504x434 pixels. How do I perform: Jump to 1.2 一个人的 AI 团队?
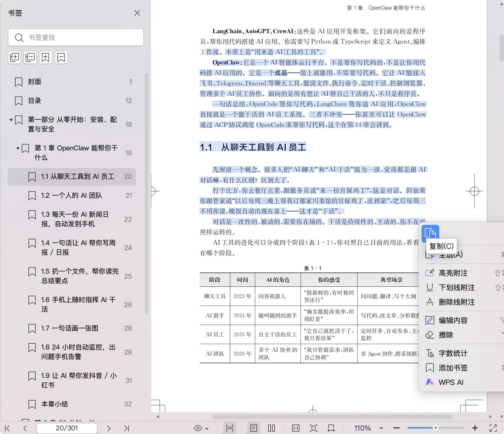[x=72, y=196]
